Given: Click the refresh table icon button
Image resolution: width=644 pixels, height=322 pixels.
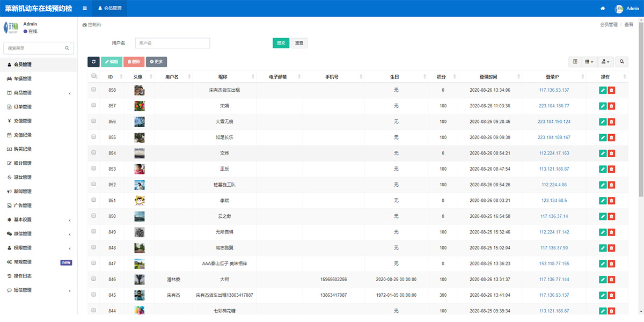Looking at the screenshot, I should pyautogui.click(x=93, y=62).
